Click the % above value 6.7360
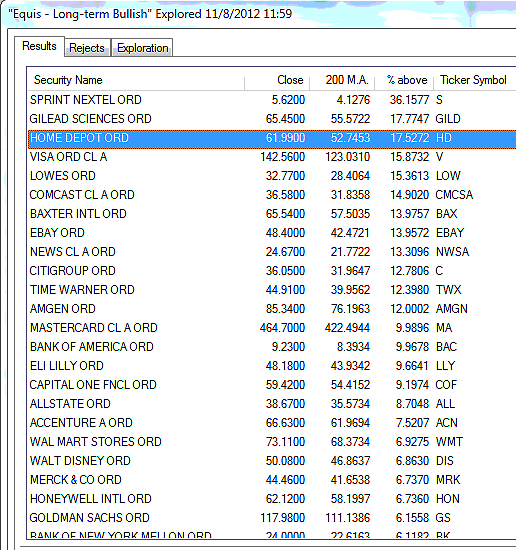The height and width of the screenshot is (550, 516). [413, 499]
